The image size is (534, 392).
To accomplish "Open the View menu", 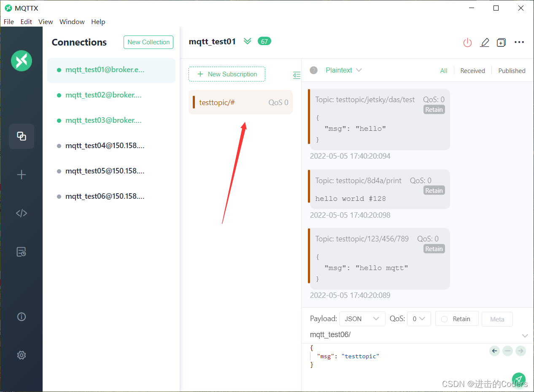I will point(46,22).
